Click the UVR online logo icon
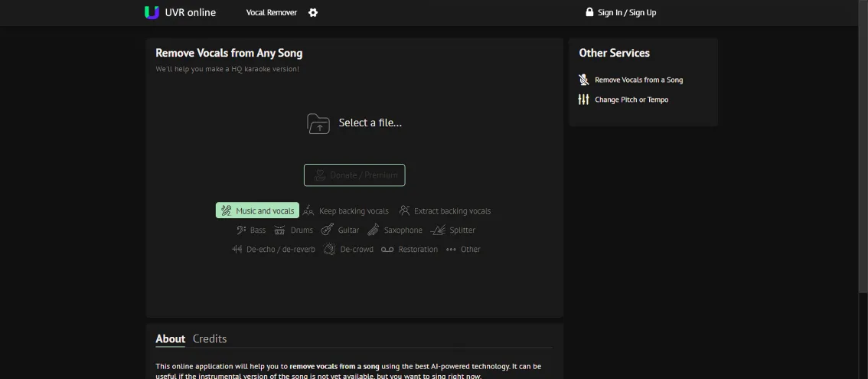Viewport: 868px width, 379px height. [x=152, y=12]
